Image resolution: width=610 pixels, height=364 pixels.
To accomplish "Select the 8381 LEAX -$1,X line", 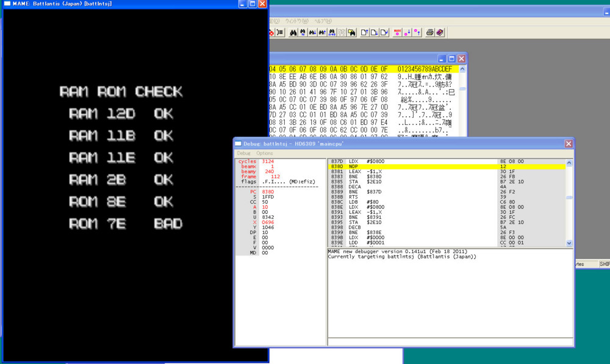I will (447, 171).
